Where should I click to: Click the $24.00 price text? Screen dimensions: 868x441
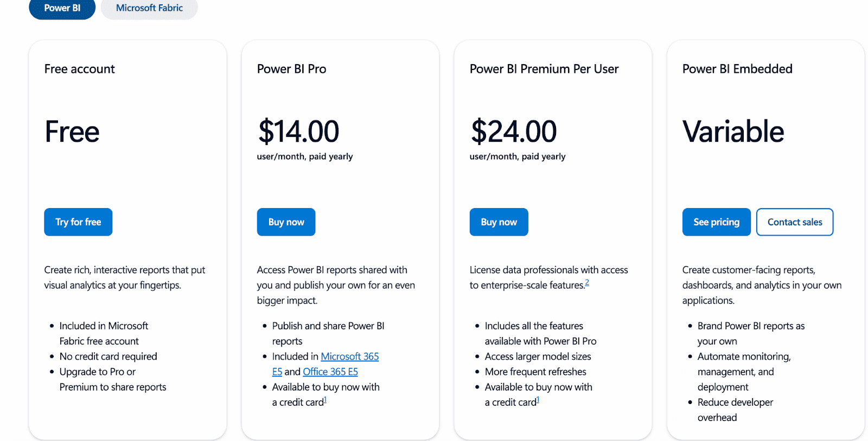point(512,130)
